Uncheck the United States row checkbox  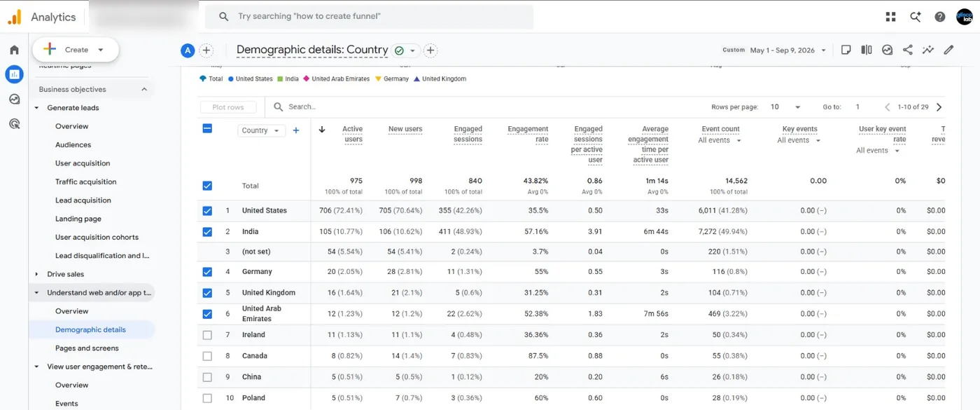pyautogui.click(x=207, y=210)
